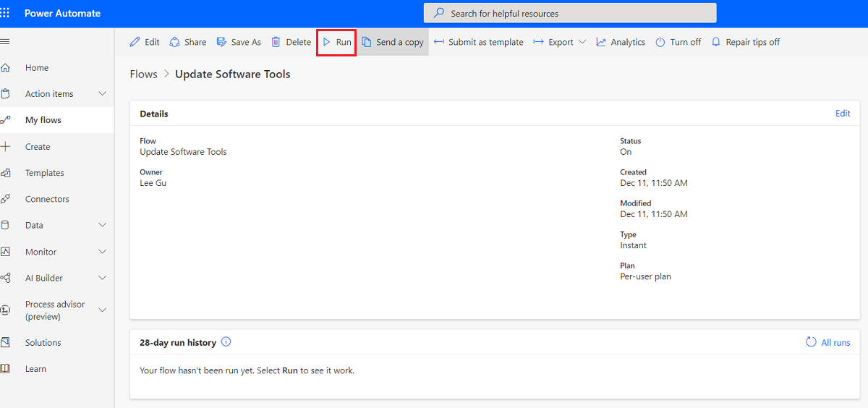
Task: Click the Send a copy icon
Action: coord(367,42)
